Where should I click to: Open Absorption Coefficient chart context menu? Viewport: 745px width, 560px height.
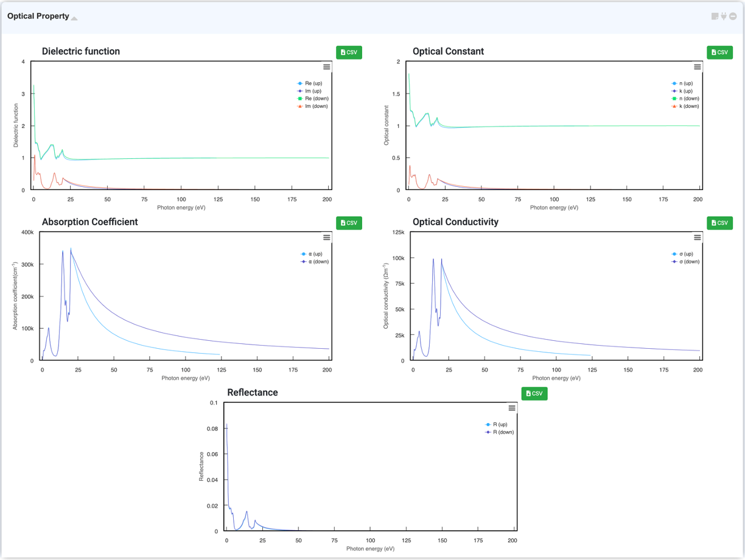[x=327, y=237]
